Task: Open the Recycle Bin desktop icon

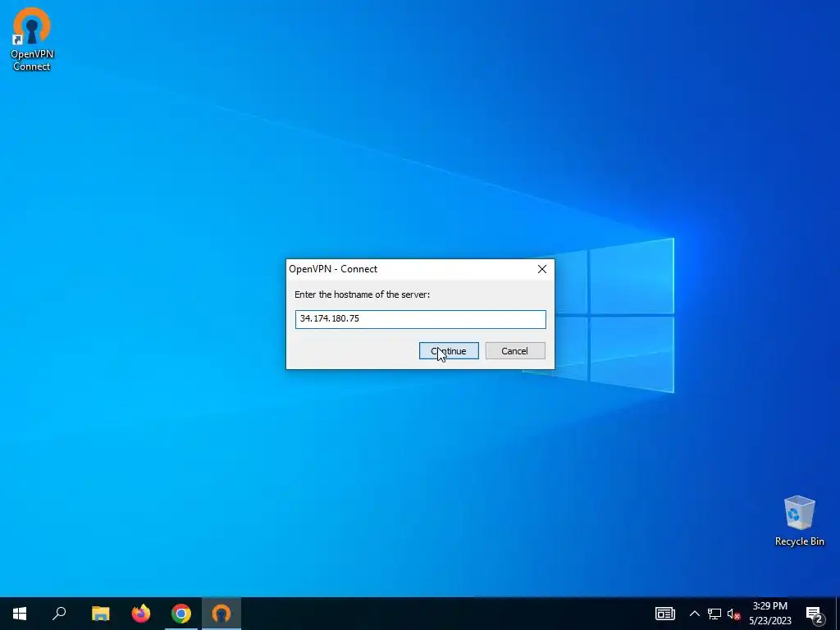Action: [x=799, y=521]
